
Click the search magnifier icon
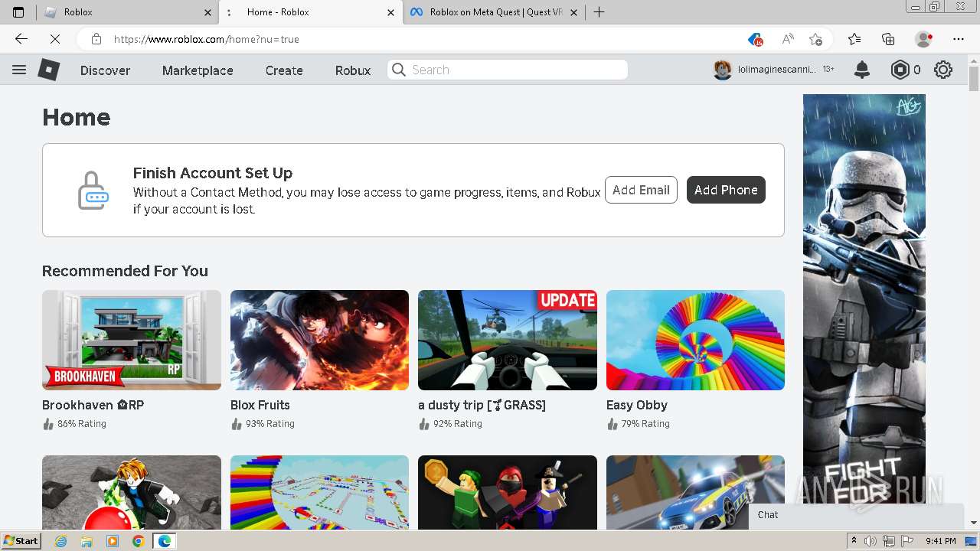[399, 70]
